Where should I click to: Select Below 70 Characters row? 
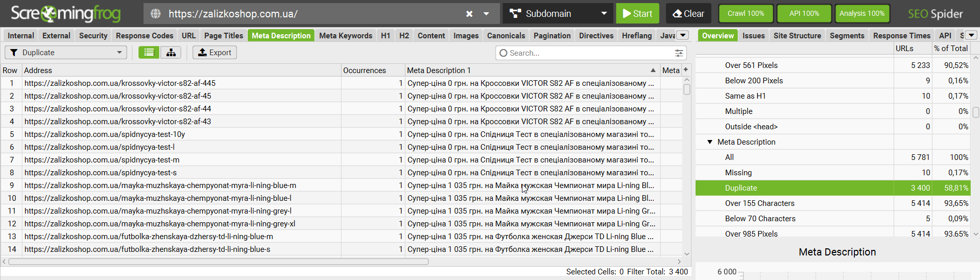pos(832,218)
